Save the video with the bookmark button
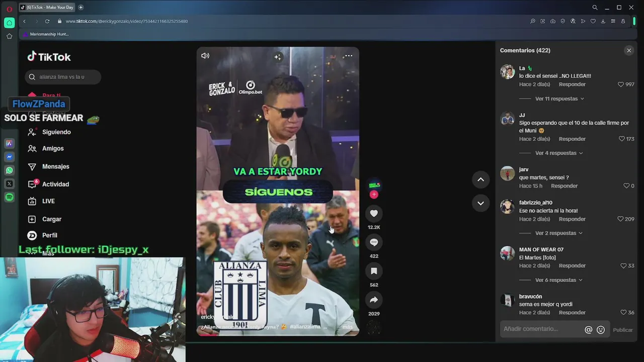644x362 pixels. pyautogui.click(x=374, y=271)
